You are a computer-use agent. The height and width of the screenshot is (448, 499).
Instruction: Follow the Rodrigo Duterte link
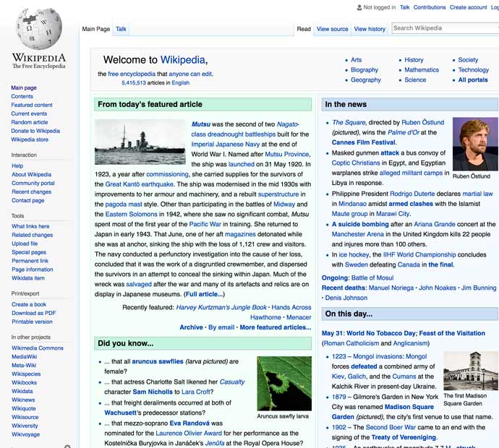tap(412, 194)
